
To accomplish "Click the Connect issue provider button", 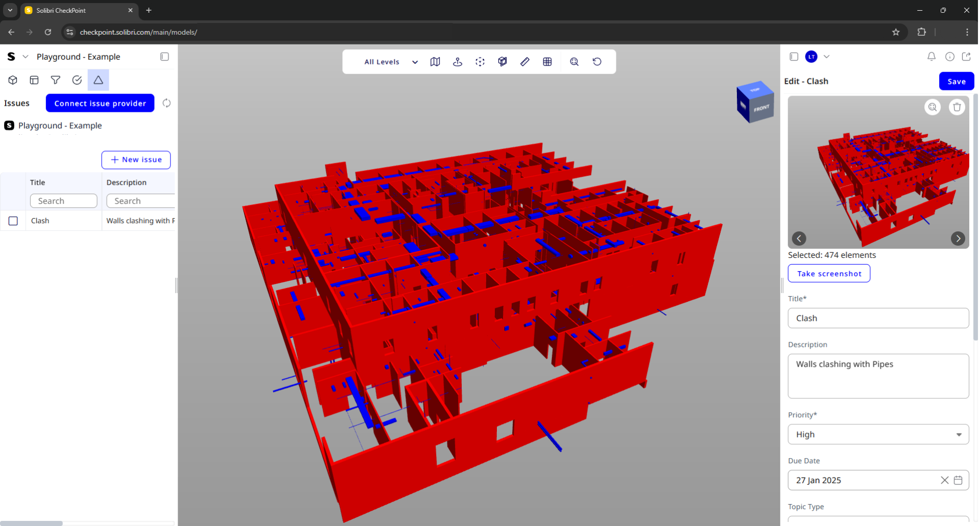I will 100,103.
